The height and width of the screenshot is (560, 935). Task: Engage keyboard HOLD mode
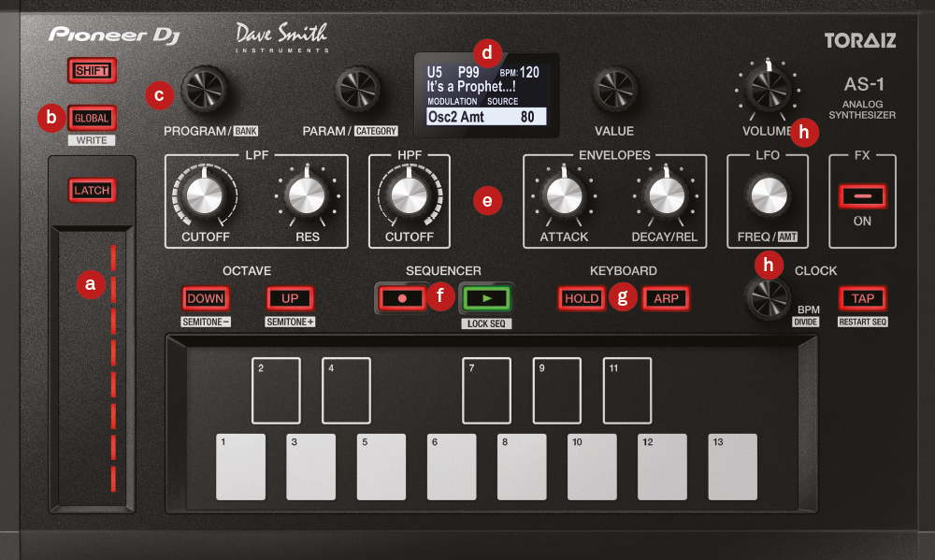click(x=581, y=297)
